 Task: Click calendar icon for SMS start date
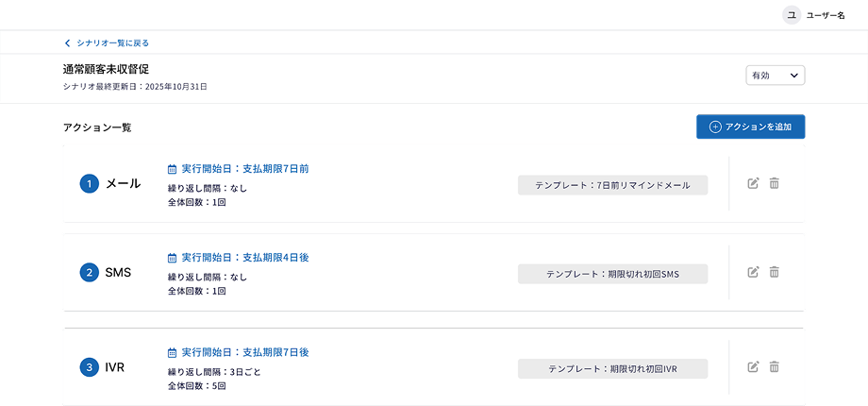(172, 258)
